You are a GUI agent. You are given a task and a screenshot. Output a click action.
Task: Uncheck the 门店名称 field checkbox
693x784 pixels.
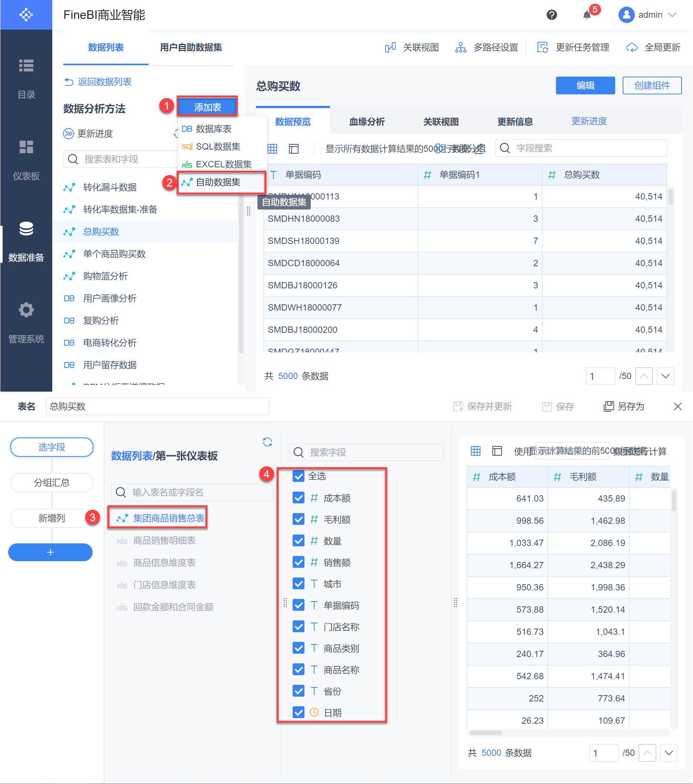click(x=298, y=626)
